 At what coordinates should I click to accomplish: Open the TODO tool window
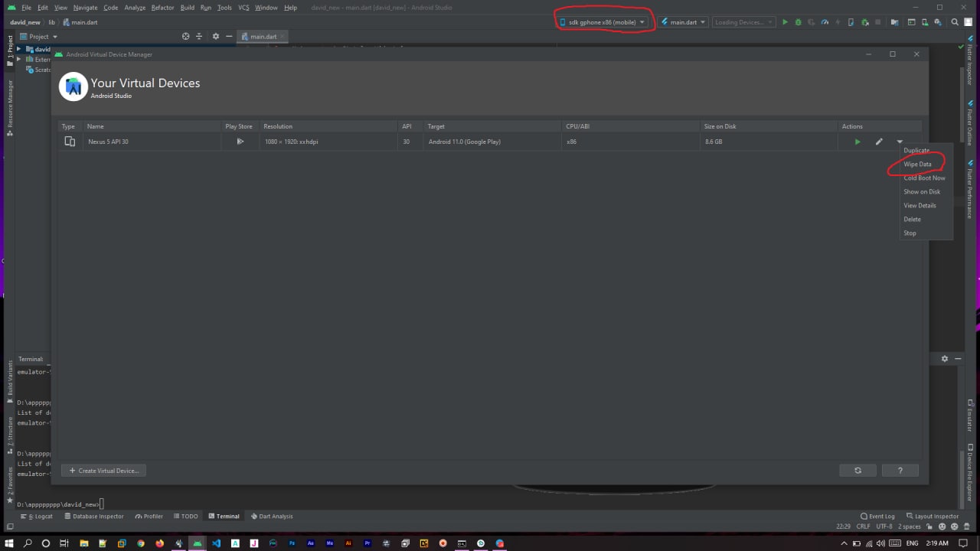(185, 517)
